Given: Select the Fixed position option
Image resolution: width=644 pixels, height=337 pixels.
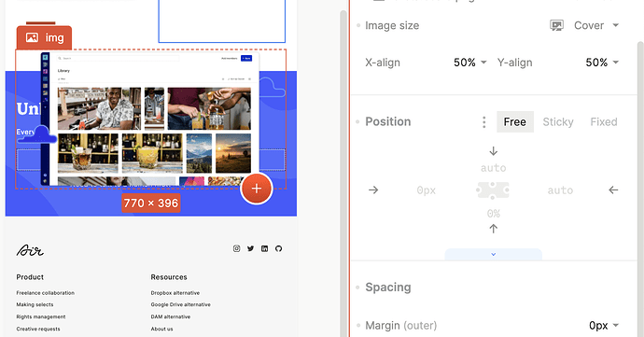Looking at the screenshot, I should (604, 121).
